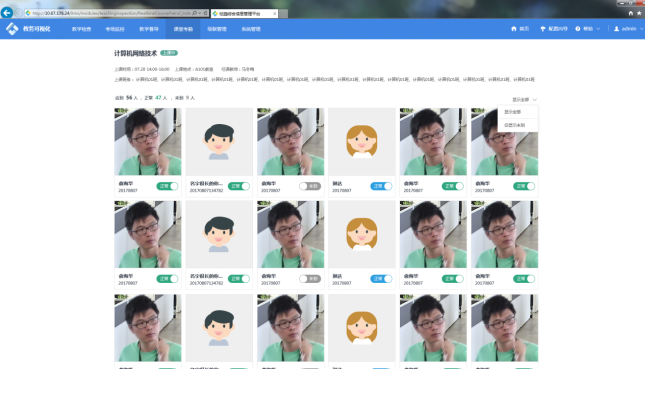645x400 pixels.
Task: Click the site favicon in the address bar
Action: [28, 13]
